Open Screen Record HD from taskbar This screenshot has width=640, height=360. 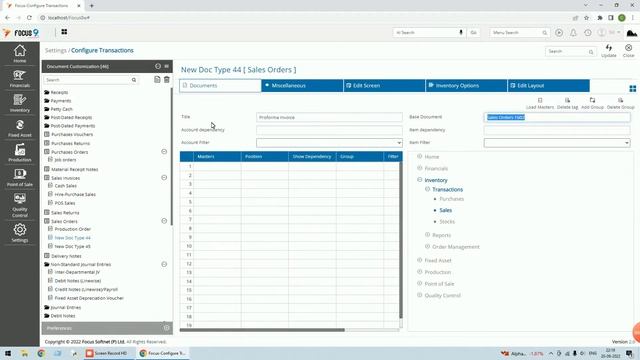107,353
